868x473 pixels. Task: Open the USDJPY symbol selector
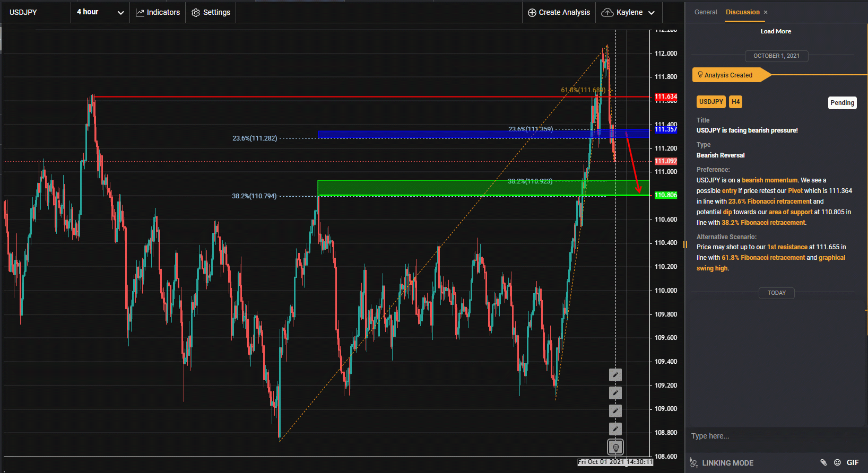(23, 12)
